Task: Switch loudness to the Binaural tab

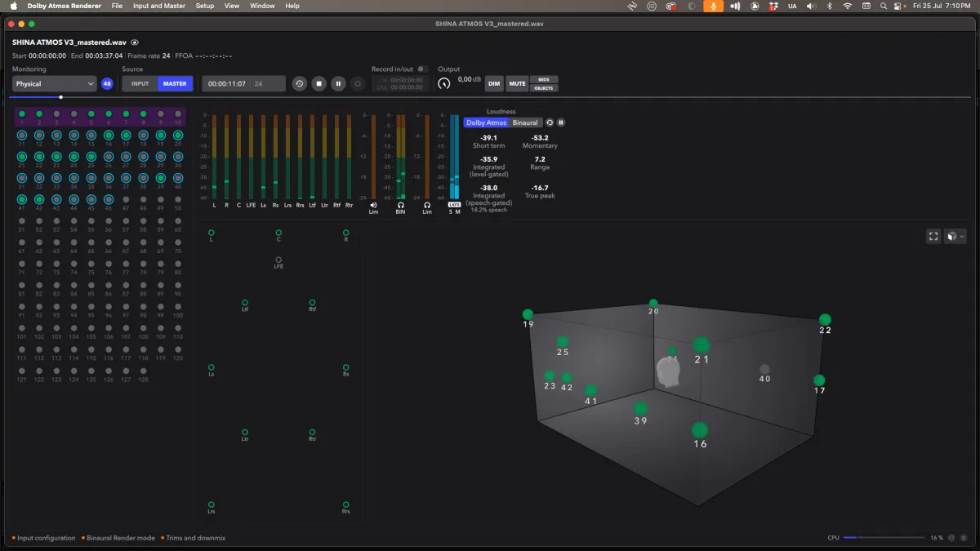Action: pos(525,122)
